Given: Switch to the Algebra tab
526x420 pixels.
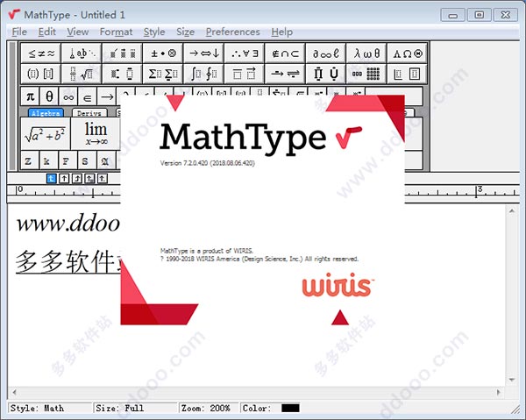Looking at the screenshot, I should (x=46, y=113).
